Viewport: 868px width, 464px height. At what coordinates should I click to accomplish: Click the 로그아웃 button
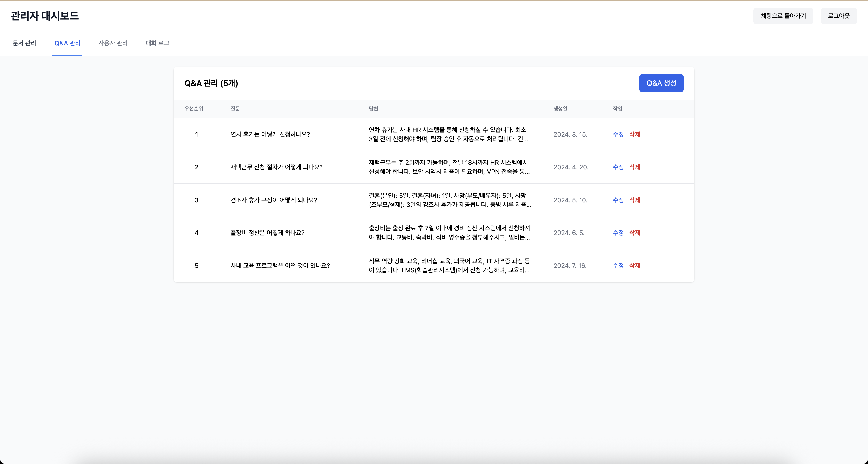tap(838, 16)
